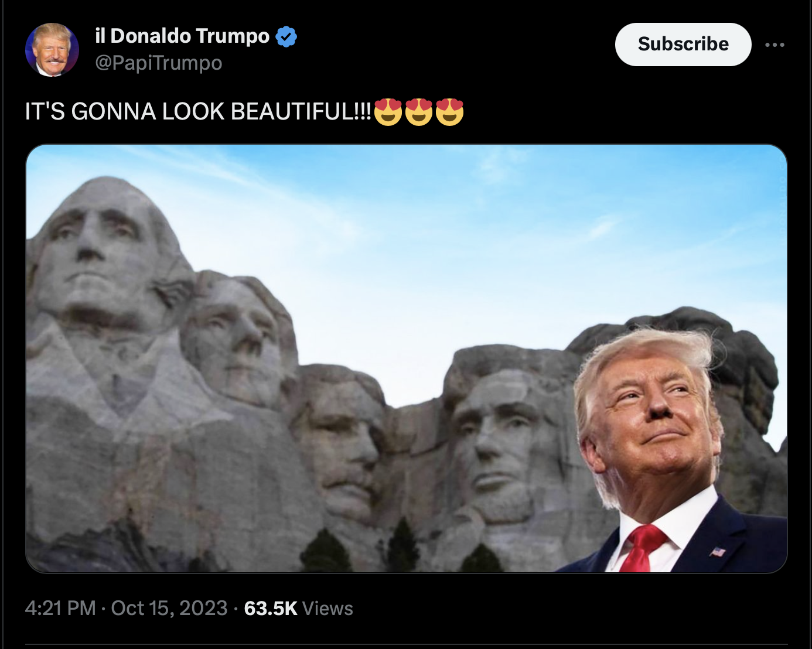812x649 pixels.
Task: Subscribe to this account
Action: pos(683,45)
